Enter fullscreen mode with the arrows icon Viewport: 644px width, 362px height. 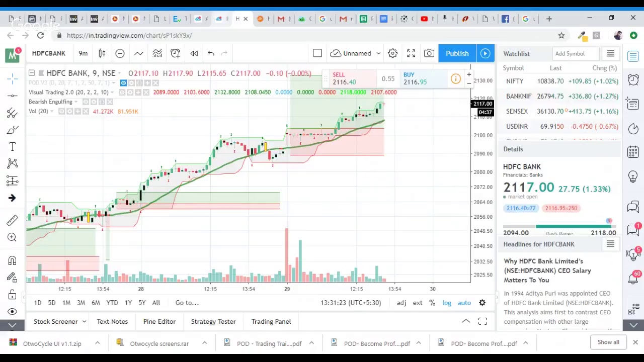pyautogui.click(x=411, y=53)
